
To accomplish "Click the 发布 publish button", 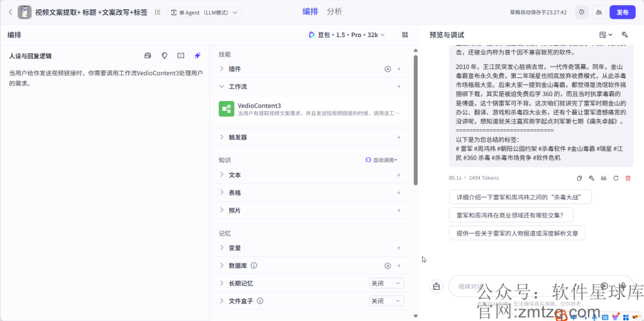I will click(x=622, y=13).
